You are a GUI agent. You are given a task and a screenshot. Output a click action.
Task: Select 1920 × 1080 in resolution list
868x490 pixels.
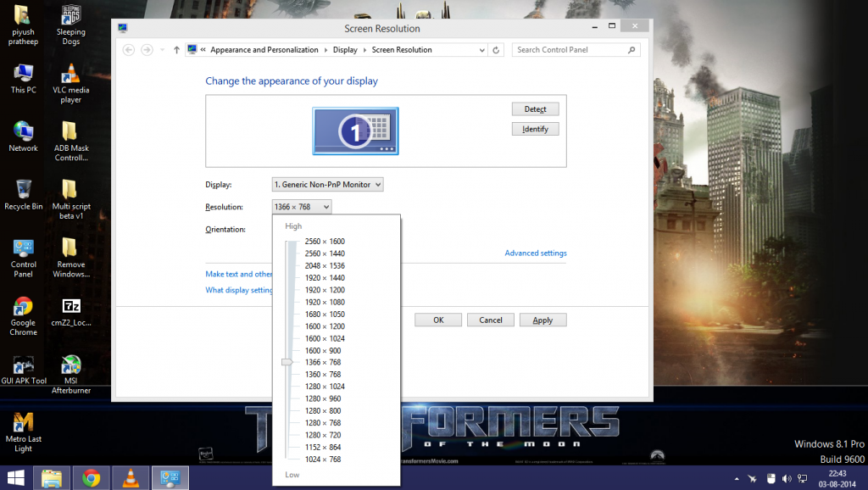[x=325, y=302]
